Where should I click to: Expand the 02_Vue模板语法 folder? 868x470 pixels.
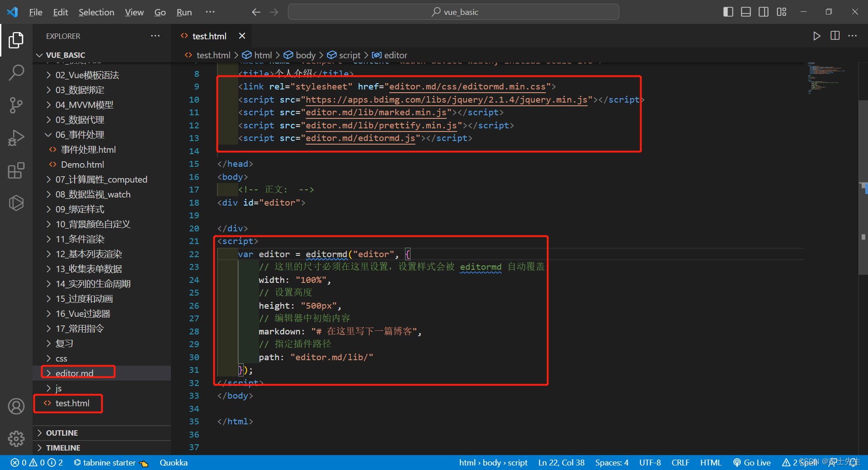click(x=102, y=75)
